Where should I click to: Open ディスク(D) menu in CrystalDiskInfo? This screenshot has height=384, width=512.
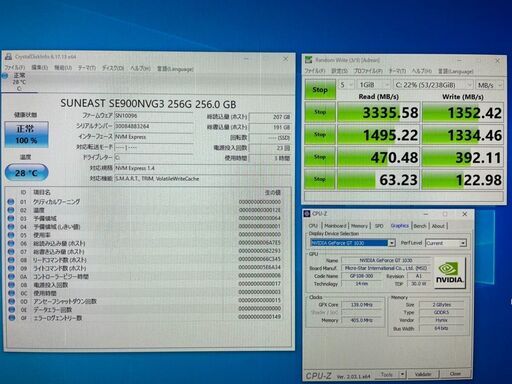coord(113,68)
